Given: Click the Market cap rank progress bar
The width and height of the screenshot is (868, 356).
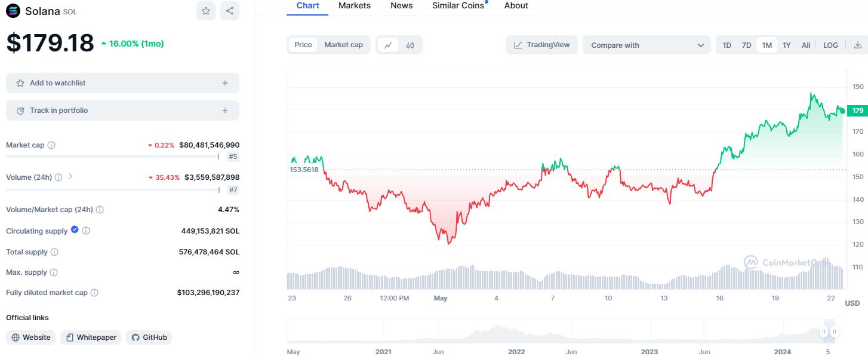Looking at the screenshot, I should [113, 156].
